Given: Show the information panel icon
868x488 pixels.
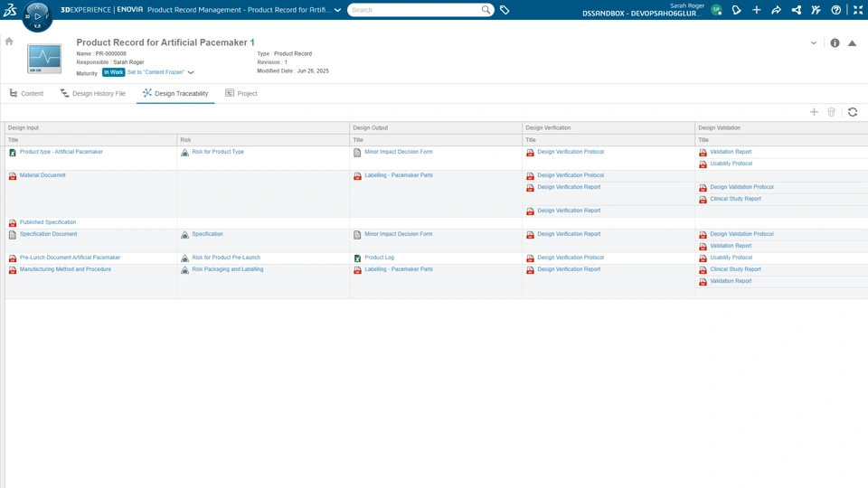Looking at the screenshot, I should 835,42.
